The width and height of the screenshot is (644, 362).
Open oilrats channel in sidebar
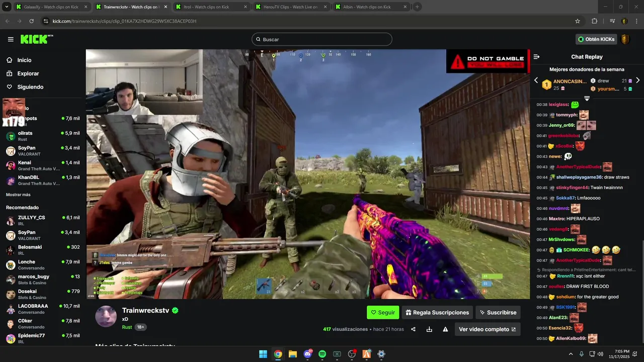[43, 136]
